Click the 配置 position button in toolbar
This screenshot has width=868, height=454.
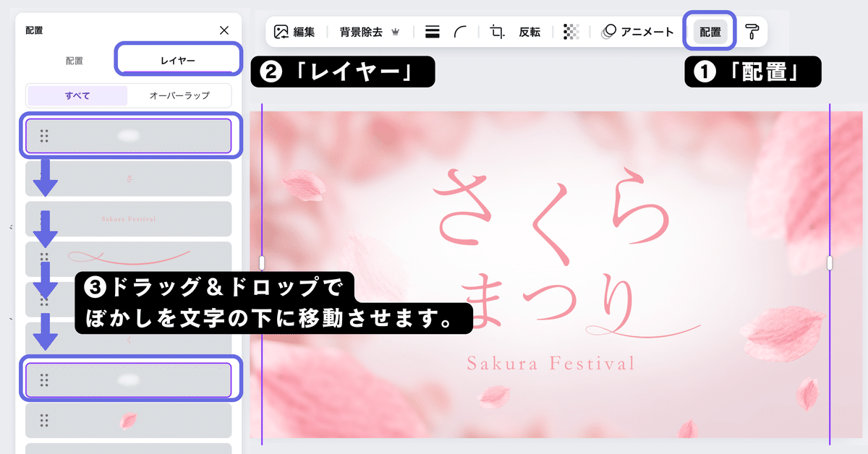tap(710, 32)
